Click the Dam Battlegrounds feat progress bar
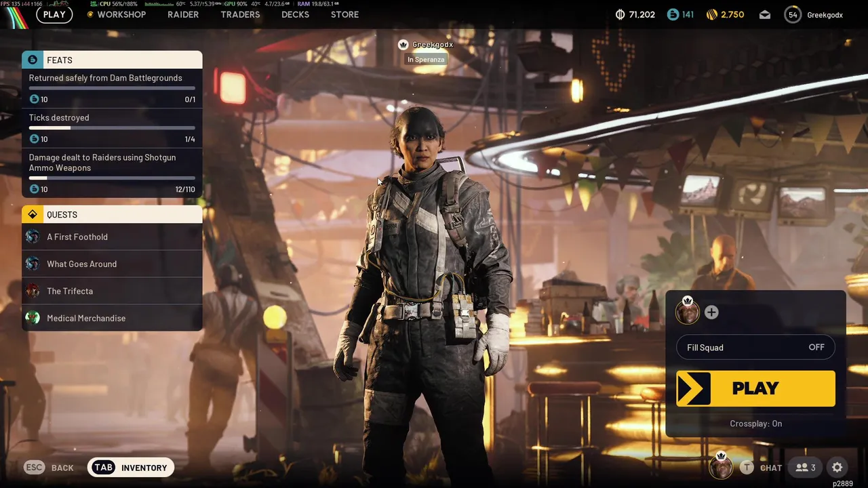This screenshot has height=488, width=868. click(x=112, y=87)
